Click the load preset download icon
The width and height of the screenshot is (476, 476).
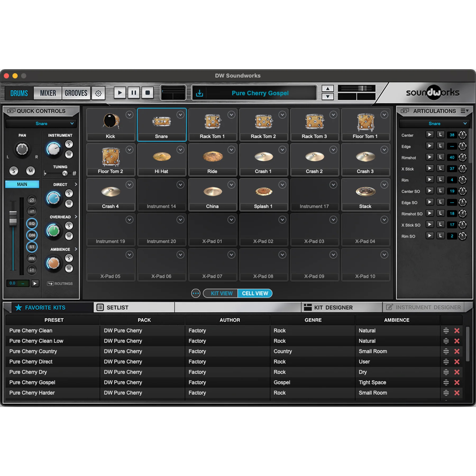point(199,93)
